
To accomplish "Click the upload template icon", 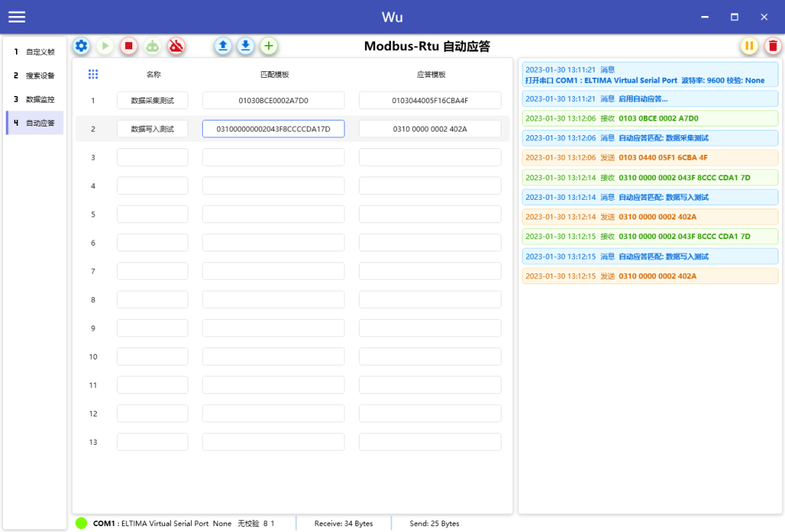I will click(222, 46).
